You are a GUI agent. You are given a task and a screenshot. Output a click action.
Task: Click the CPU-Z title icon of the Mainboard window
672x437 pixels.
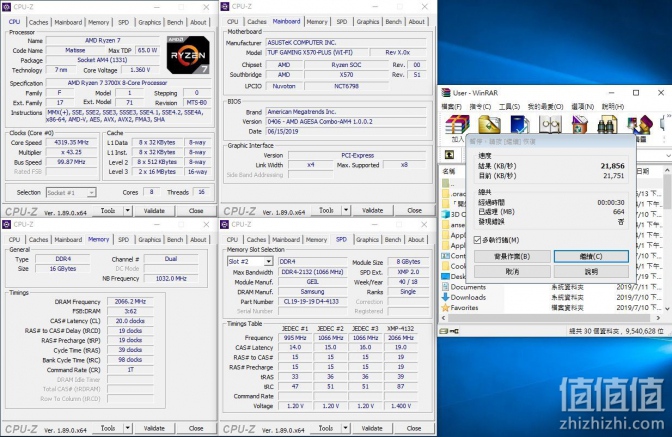(x=224, y=6)
